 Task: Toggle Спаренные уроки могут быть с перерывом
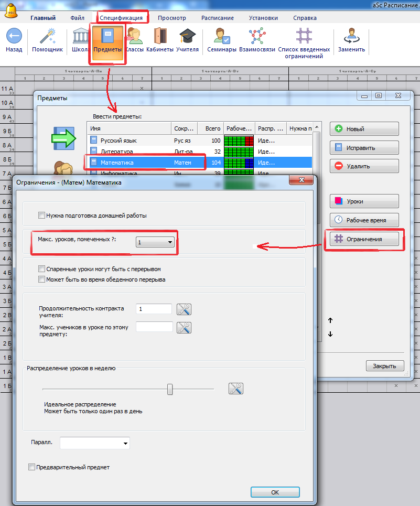point(42,269)
